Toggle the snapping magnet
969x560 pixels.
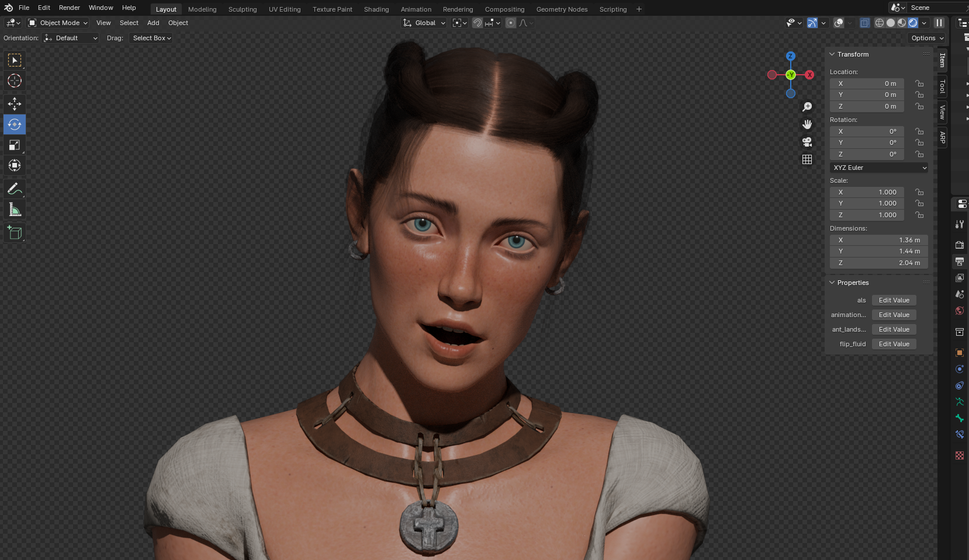point(477,23)
